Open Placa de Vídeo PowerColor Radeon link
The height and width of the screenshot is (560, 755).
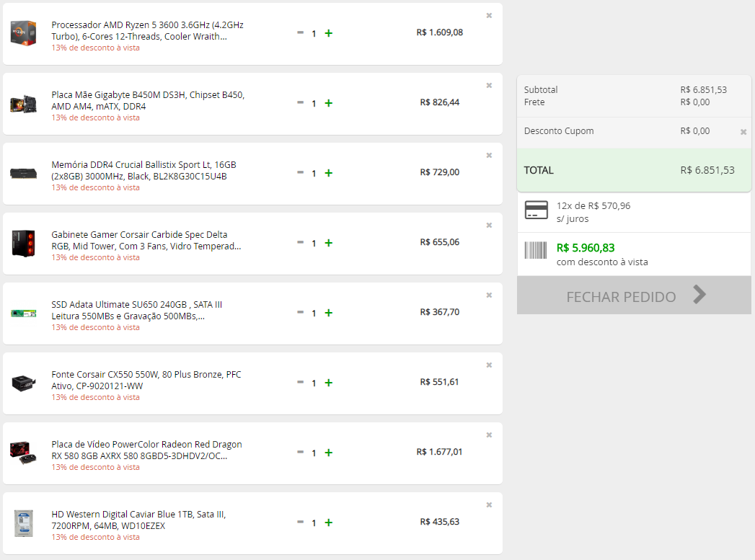pos(147,450)
